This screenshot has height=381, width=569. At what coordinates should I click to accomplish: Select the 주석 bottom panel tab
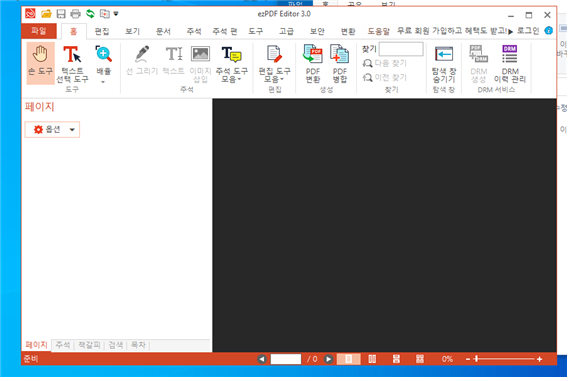coord(63,345)
